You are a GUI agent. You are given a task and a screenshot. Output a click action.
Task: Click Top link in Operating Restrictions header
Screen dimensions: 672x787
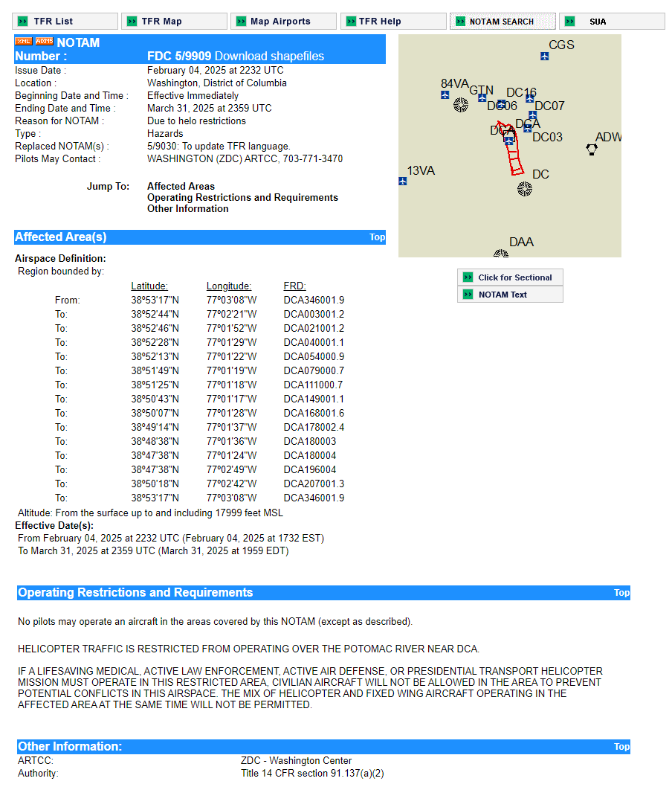tap(622, 592)
